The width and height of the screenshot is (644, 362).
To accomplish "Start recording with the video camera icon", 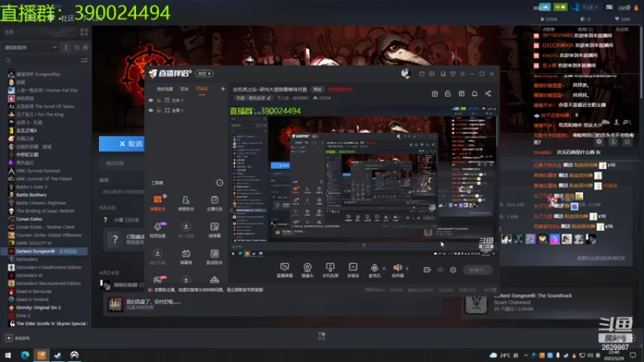I will coord(427,269).
